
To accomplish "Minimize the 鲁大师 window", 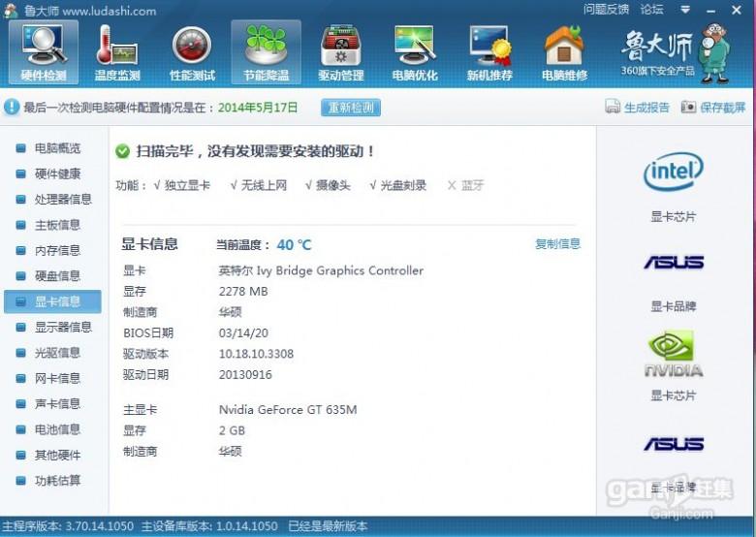I will tap(711, 10).
